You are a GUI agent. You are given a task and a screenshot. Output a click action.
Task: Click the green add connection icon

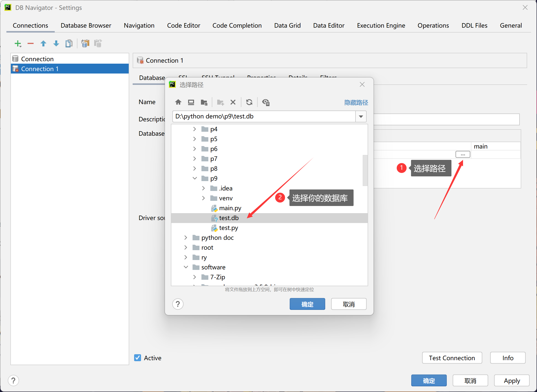[18, 44]
